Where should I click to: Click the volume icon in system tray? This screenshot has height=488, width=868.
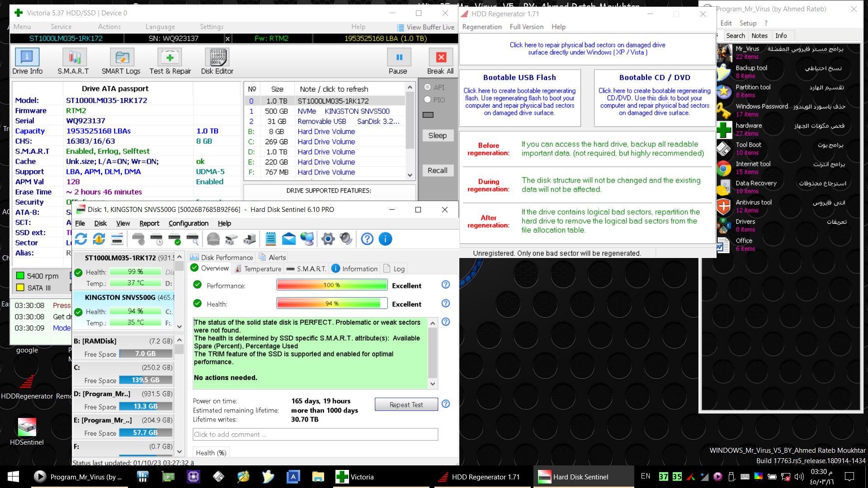pyautogui.click(x=799, y=477)
